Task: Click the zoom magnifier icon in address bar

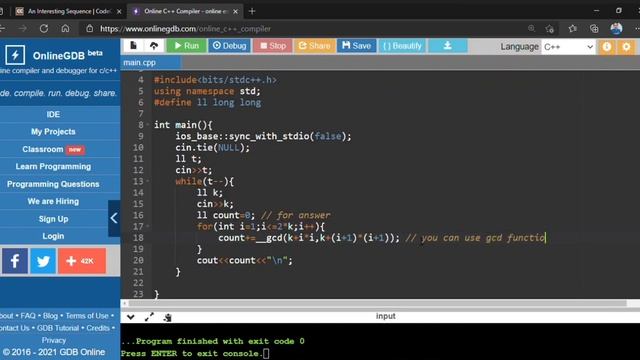Action: (x=531, y=29)
